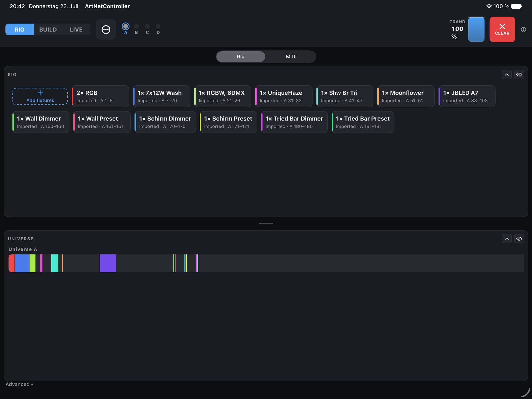The width and height of the screenshot is (532, 399).
Task: Select the 1× Moonflower fixture card
Action: [x=406, y=96]
